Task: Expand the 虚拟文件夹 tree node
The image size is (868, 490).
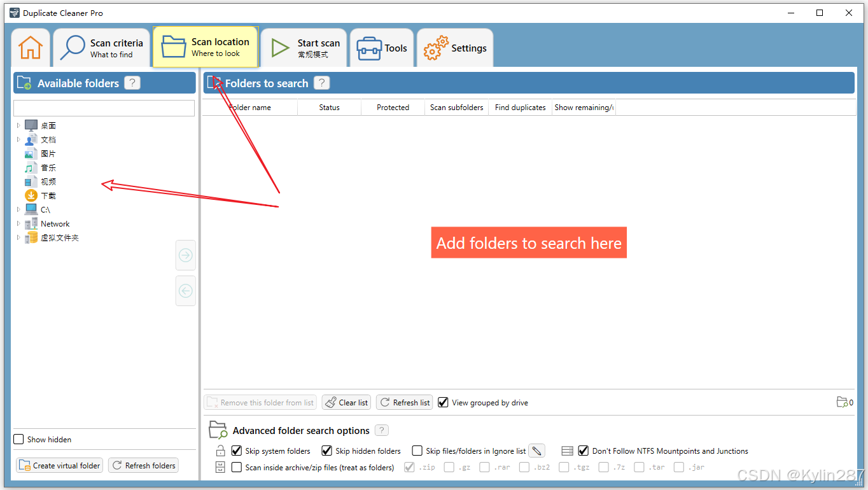Action: pos(18,237)
